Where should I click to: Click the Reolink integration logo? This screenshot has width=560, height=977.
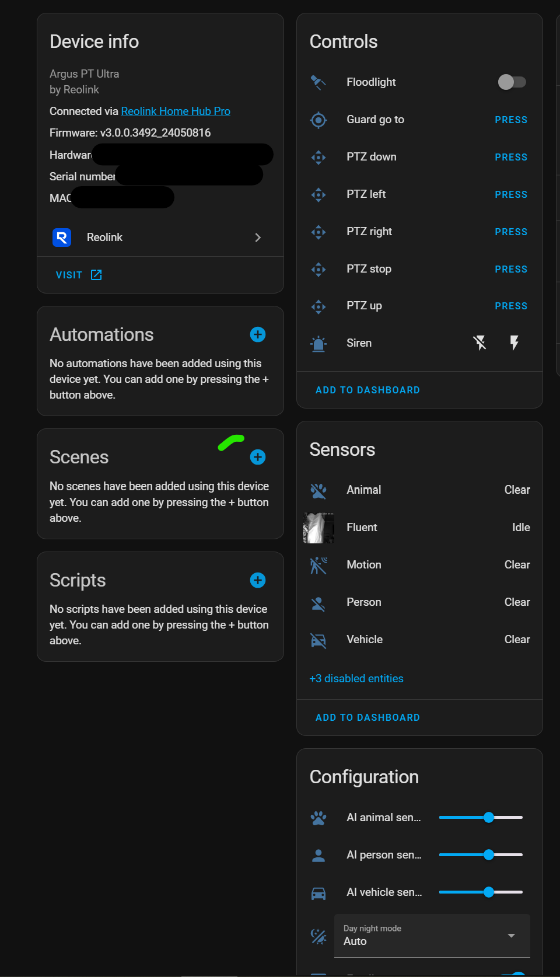(x=62, y=238)
